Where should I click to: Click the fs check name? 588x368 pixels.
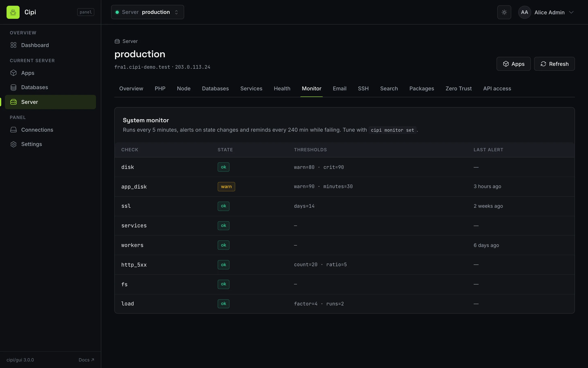coord(124,284)
